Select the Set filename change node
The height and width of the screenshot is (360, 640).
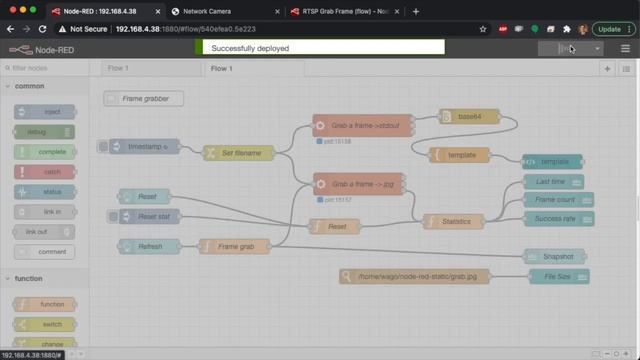(238, 153)
